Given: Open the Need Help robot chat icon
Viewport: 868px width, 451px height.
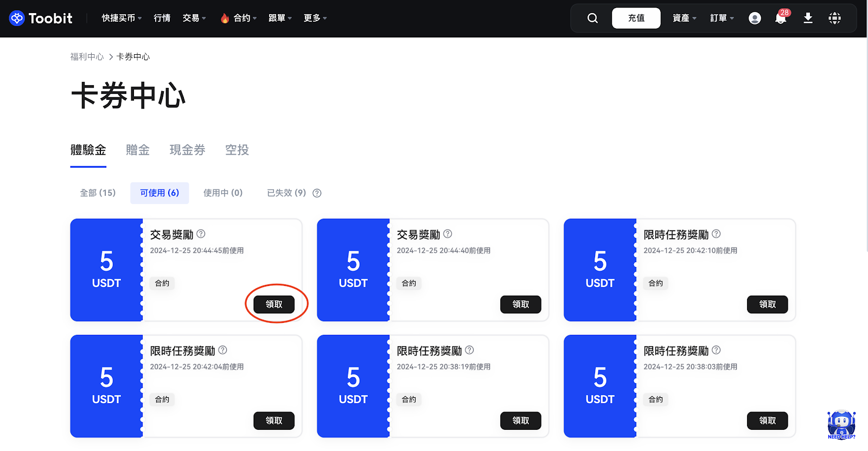Looking at the screenshot, I should (841, 424).
